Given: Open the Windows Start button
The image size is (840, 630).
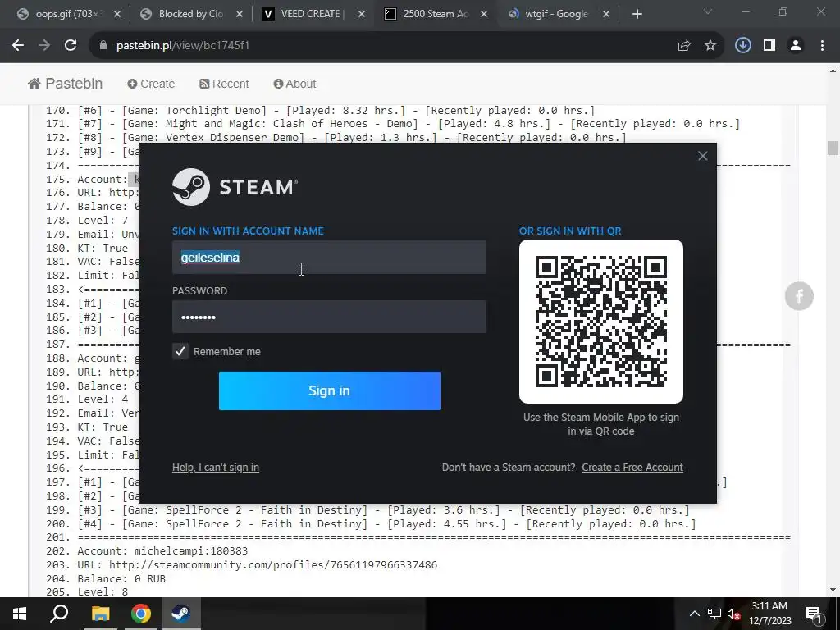Looking at the screenshot, I should [20, 614].
